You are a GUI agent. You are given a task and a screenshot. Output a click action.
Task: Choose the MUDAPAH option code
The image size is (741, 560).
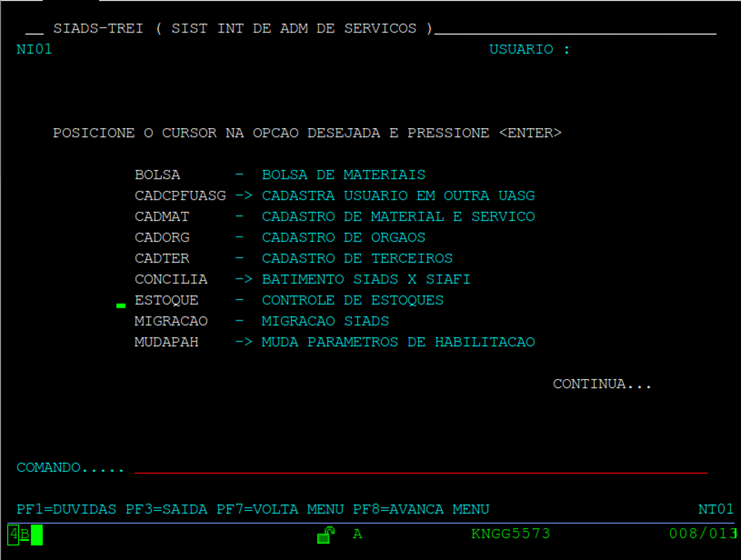click(x=166, y=342)
